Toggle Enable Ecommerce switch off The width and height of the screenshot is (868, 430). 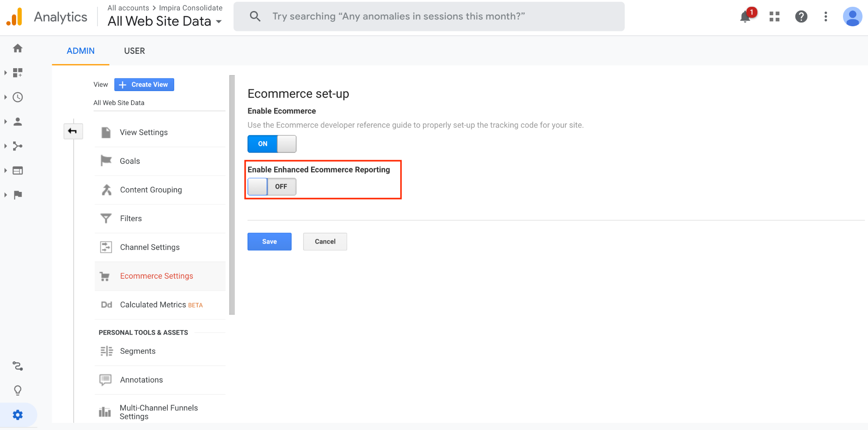click(272, 144)
